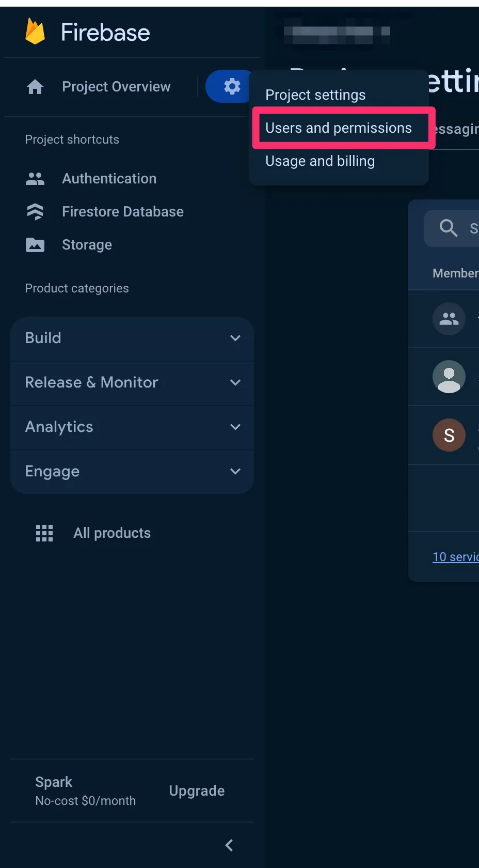Image resolution: width=479 pixels, height=868 pixels.
Task: Click the group members avatar icon
Action: [x=449, y=319]
